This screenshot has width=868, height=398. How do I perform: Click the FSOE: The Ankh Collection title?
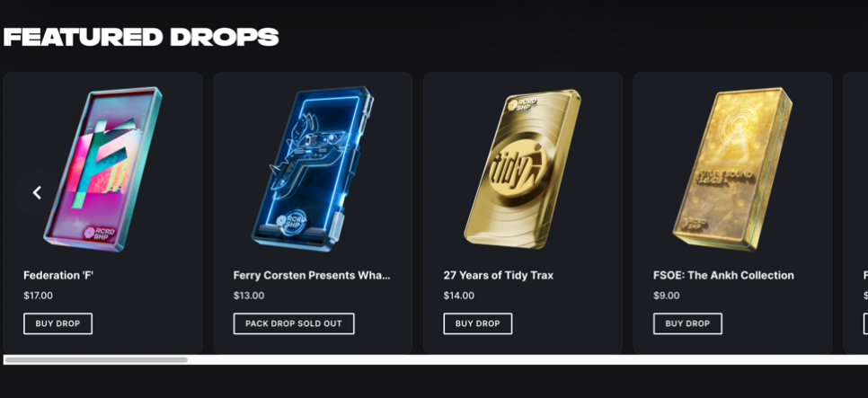723,275
